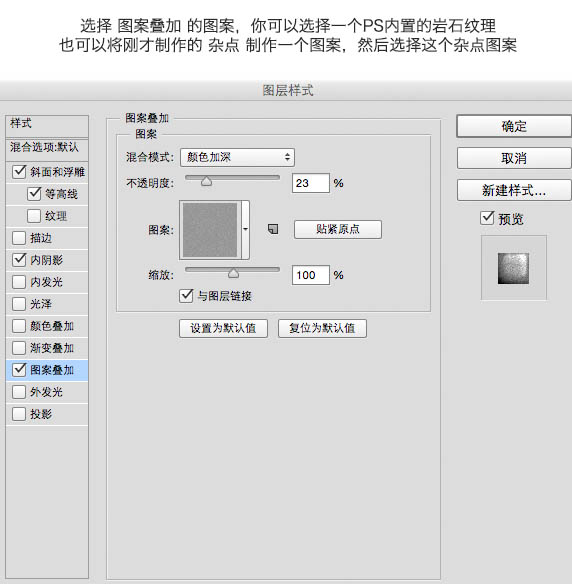Enable the 投影 checkbox
Viewport: 572px width, 584px height.
coord(19,413)
